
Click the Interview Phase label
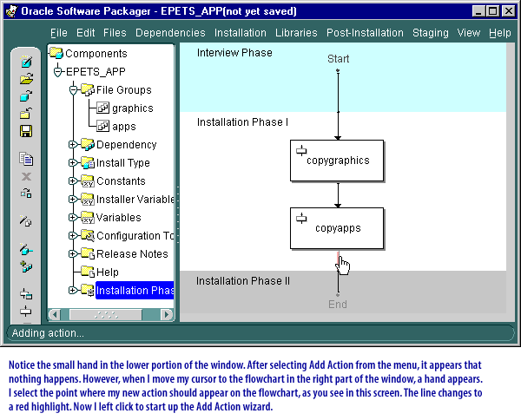coord(234,53)
